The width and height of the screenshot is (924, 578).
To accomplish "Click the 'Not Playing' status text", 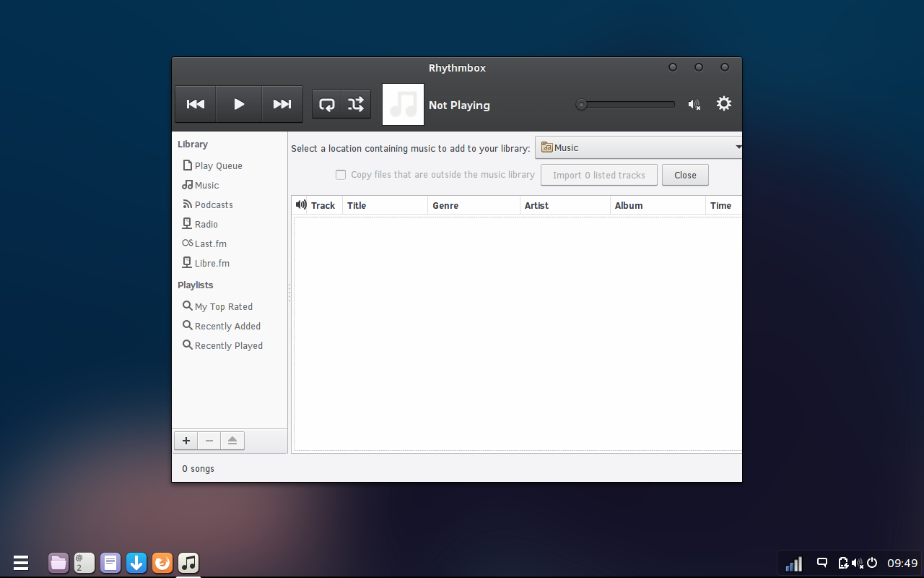I will [459, 105].
